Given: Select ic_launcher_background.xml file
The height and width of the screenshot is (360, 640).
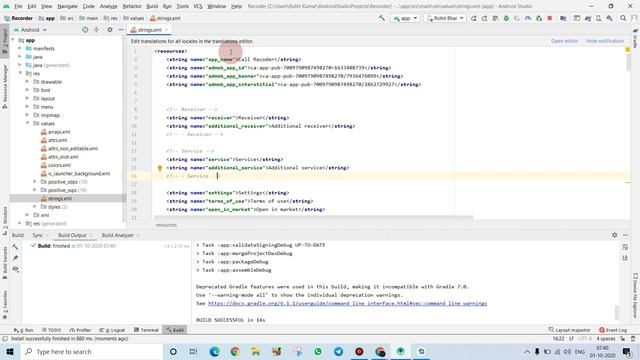Looking at the screenshot, I should point(76,173).
